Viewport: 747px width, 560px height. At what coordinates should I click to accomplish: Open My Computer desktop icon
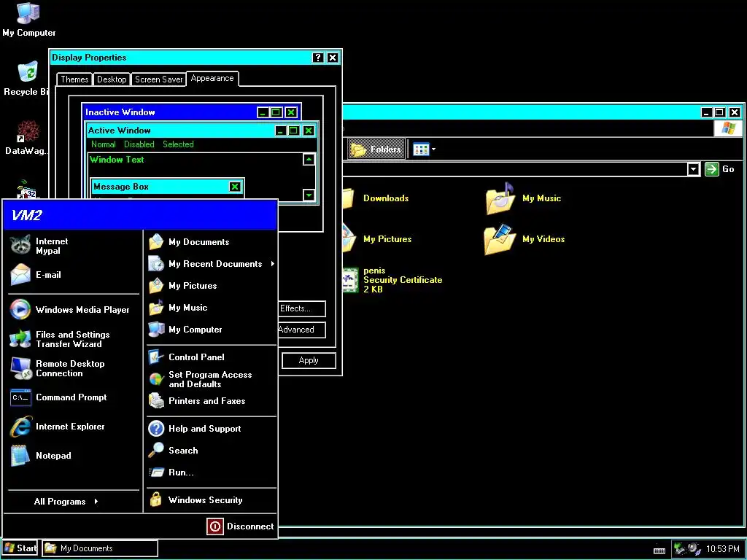tap(28, 19)
